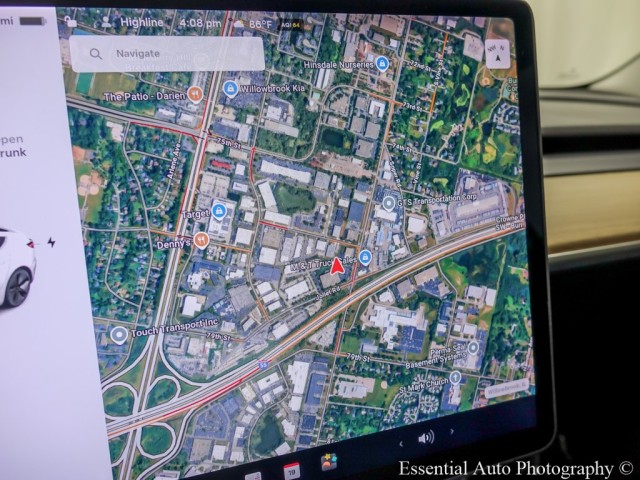Tap the Hinsdale Nurseries text label

point(338,64)
